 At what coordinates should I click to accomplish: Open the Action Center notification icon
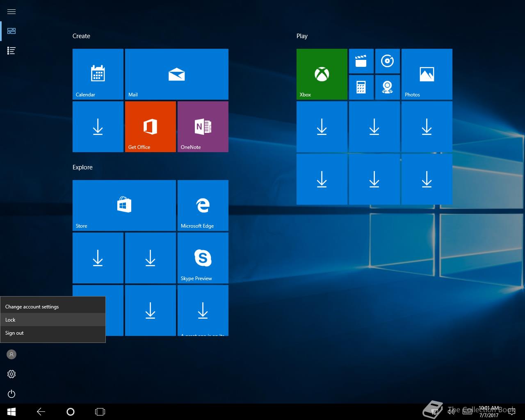pos(511,412)
